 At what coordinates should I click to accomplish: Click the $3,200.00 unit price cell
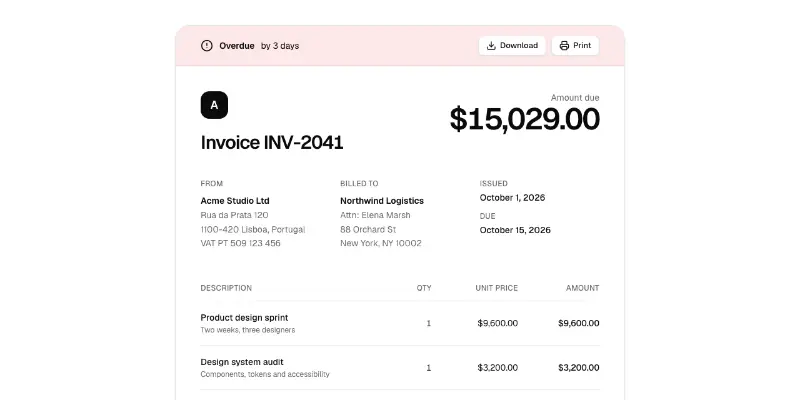click(497, 368)
